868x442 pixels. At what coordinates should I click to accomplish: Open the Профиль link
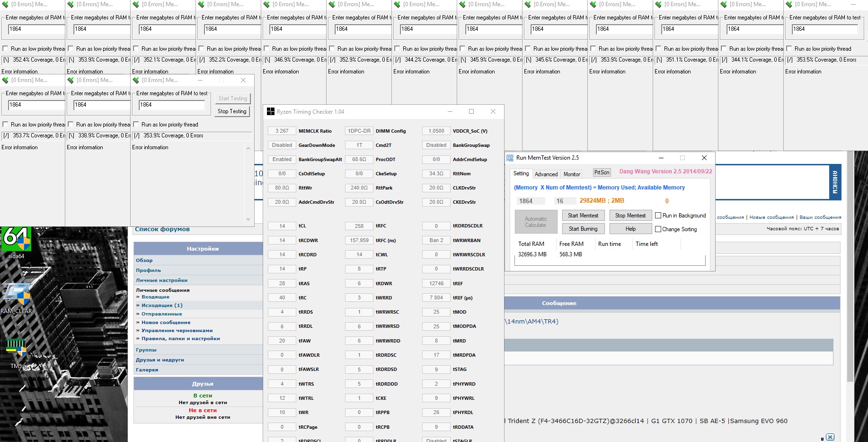149,271
